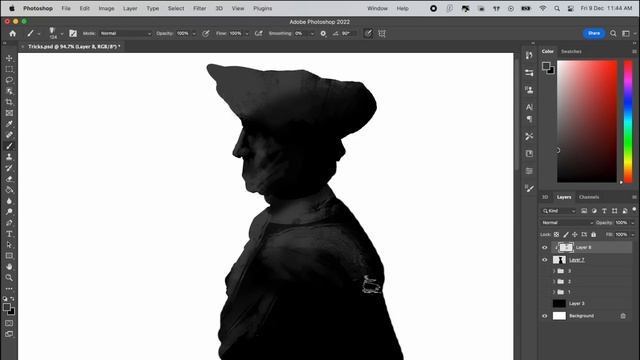Toggle the airbrush build-up icon

click(x=258, y=33)
